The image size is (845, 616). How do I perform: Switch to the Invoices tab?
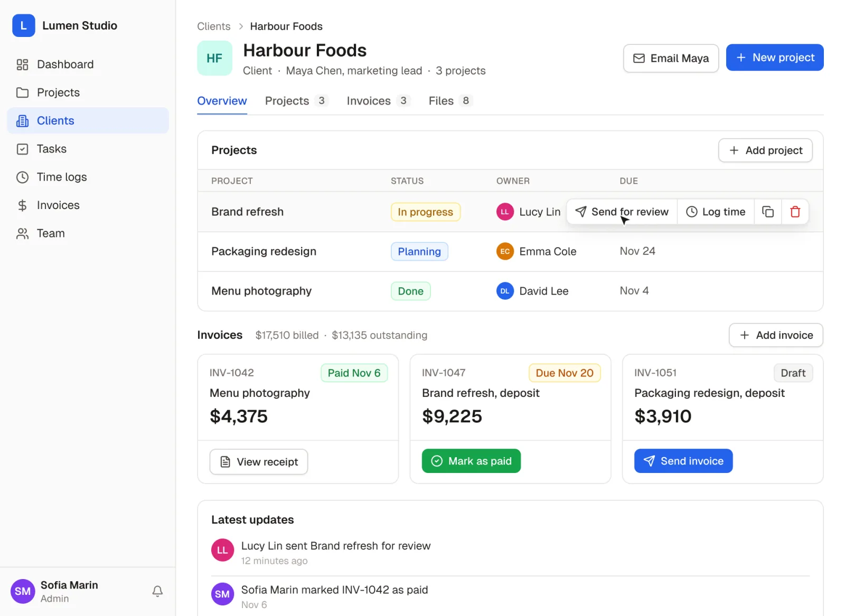[379, 101]
